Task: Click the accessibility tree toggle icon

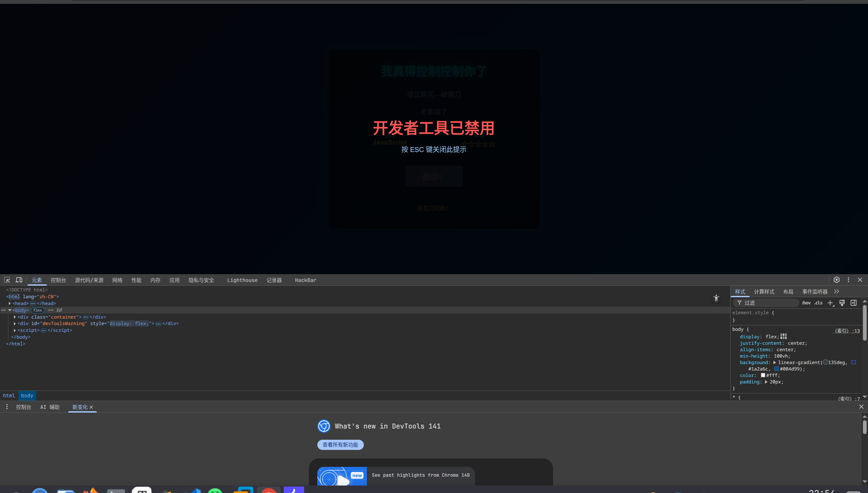Action: (716, 298)
